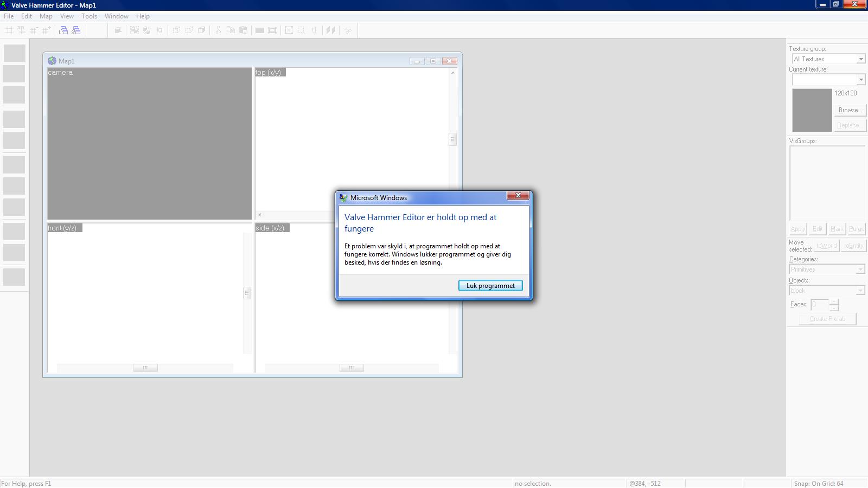Click the side (x/z) view horizontal scrollbar thumb
Image resolution: width=868 pixels, height=488 pixels.
click(352, 368)
